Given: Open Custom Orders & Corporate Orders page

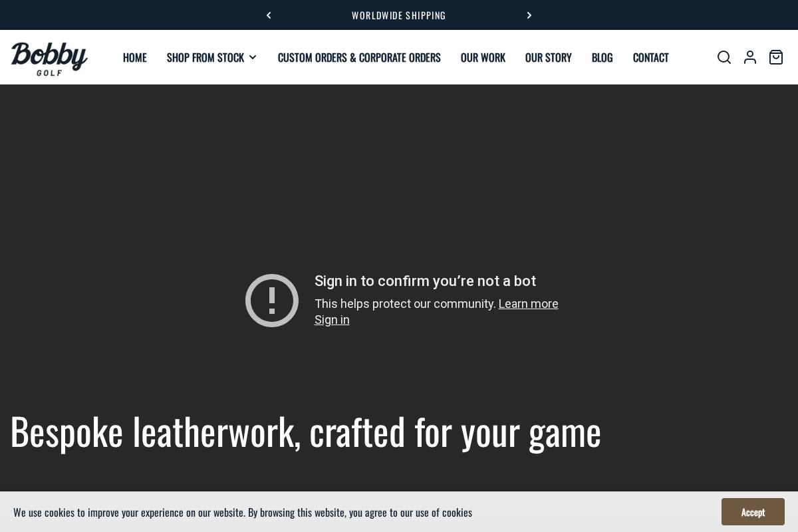Looking at the screenshot, I should 359,57.
